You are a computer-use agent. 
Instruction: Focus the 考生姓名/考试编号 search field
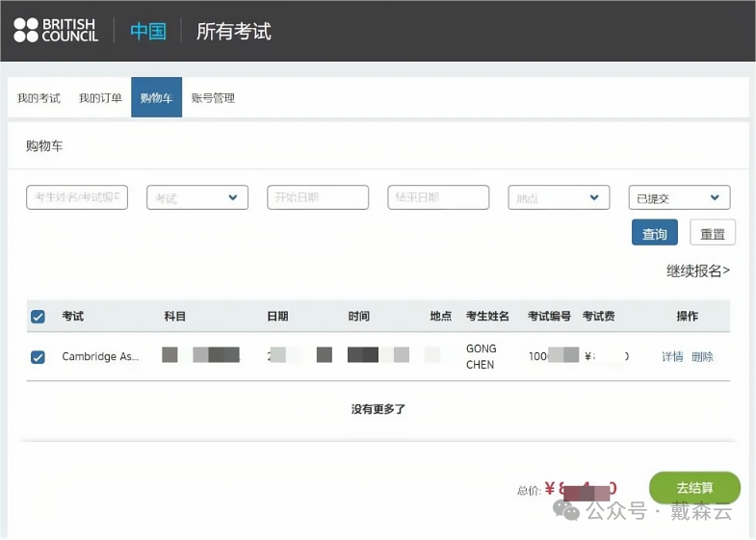coord(77,197)
